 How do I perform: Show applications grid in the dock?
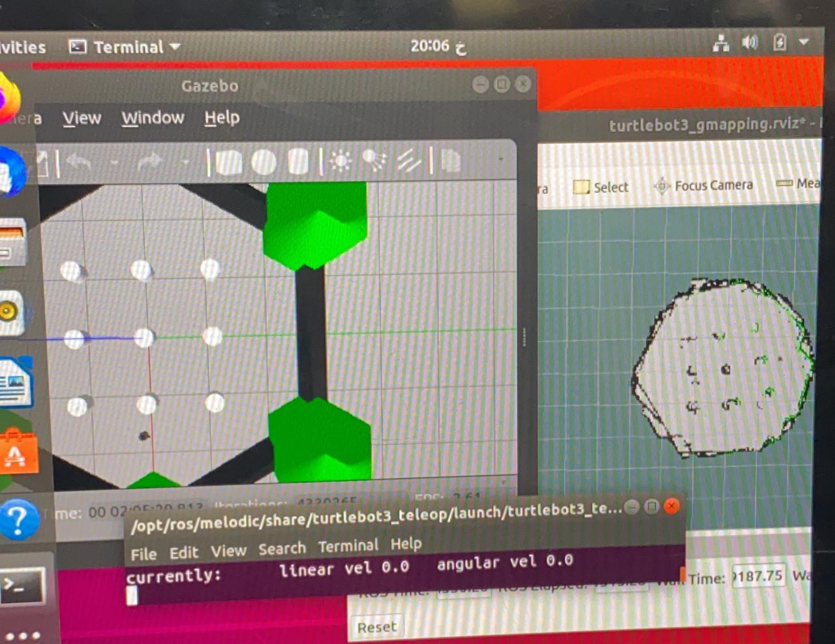click(x=23, y=634)
